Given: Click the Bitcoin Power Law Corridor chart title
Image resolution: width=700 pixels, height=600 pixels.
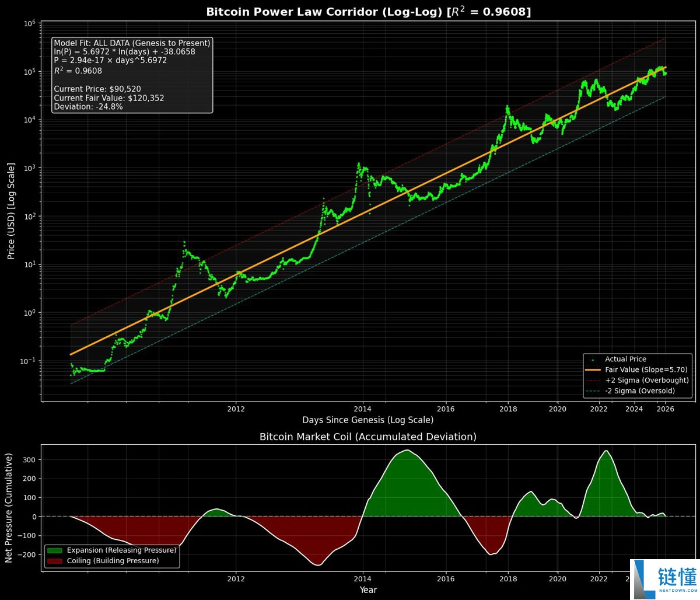Looking at the screenshot, I should coord(368,12).
